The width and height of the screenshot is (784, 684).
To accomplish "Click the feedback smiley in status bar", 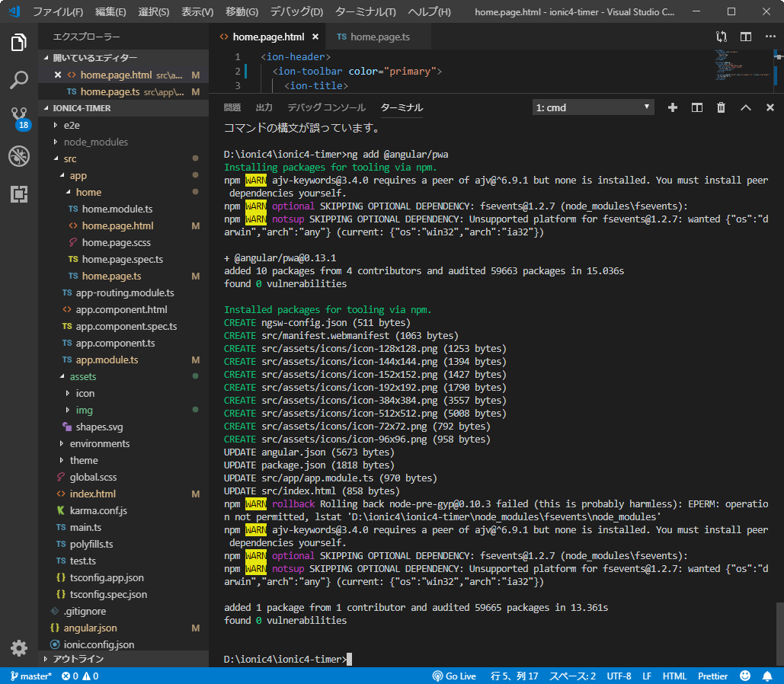I will pos(745,676).
